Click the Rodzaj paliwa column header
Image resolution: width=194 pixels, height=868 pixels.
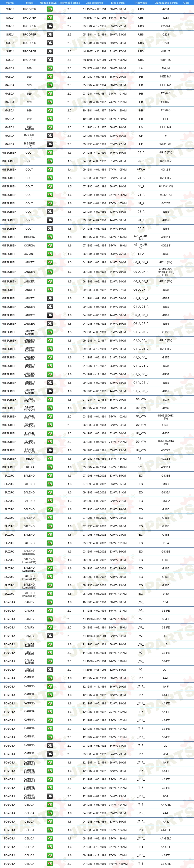48,3
